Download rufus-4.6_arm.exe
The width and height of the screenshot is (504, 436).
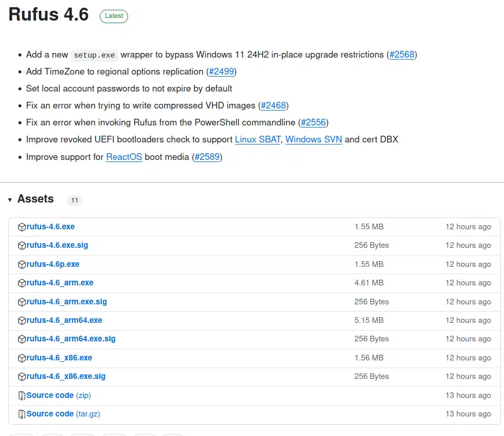(x=60, y=283)
